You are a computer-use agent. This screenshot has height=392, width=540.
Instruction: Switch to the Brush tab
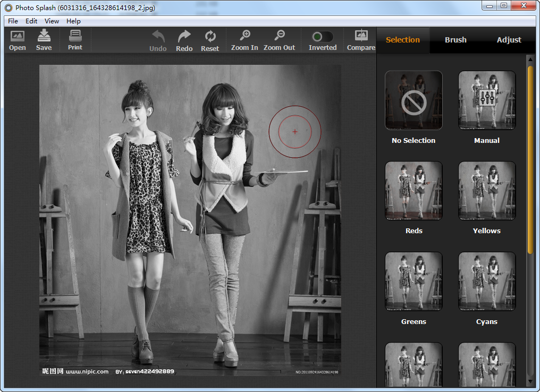coord(455,40)
